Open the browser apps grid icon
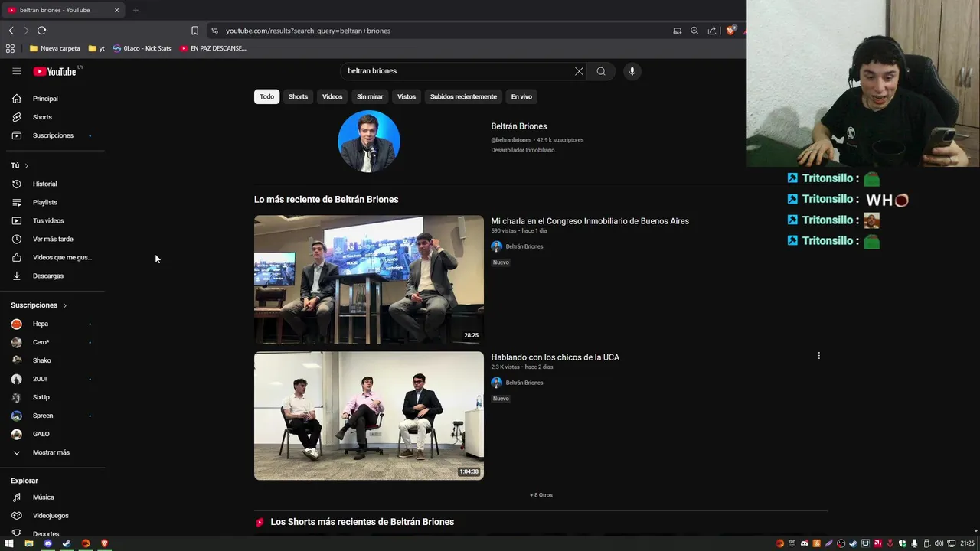980x551 pixels. (10, 48)
